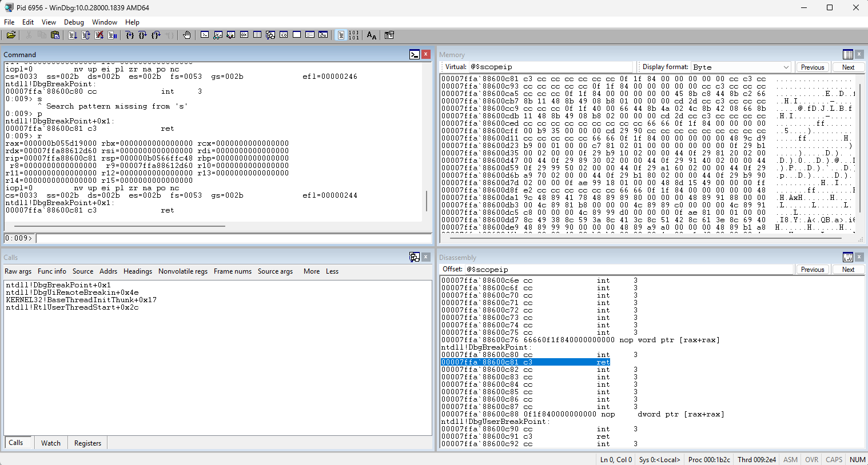This screenshot has height=465, width=868.
Task: Click the Paste icon in the toolbar
Action: point(55,35)
